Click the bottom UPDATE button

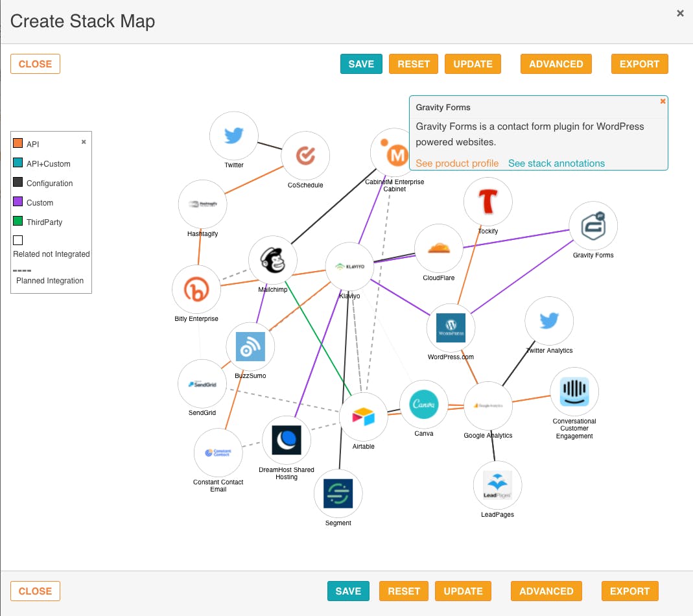pyautogui.click(x=463, y=591)
